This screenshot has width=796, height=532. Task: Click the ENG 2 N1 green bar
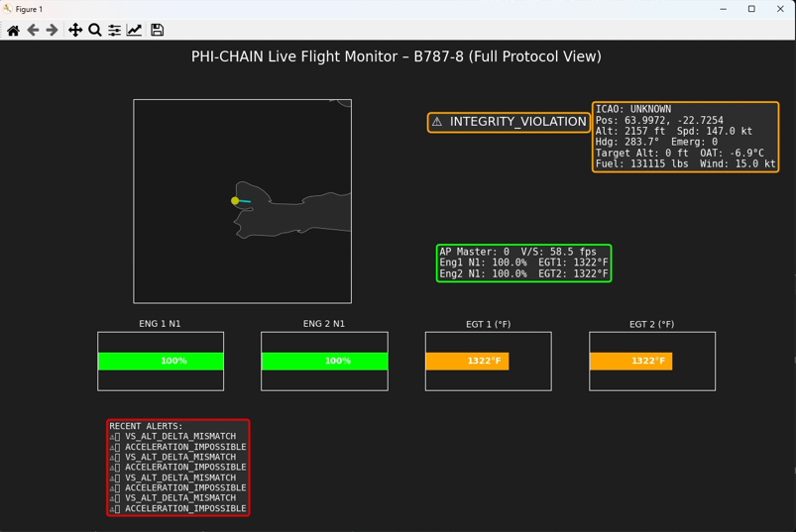pyautogui.click(x=324, y=361)
